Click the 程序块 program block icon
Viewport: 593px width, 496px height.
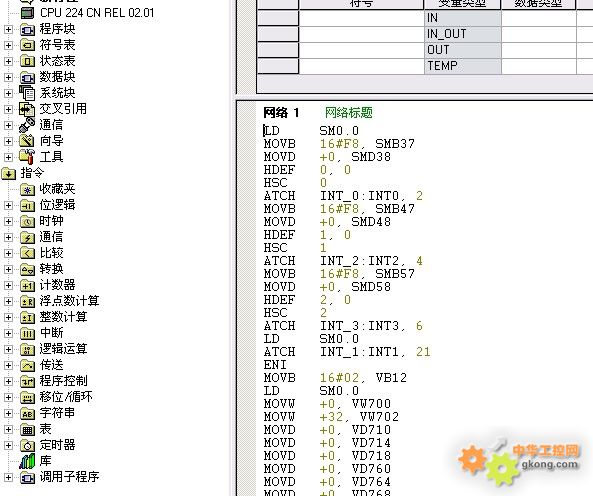click(27, 29)
